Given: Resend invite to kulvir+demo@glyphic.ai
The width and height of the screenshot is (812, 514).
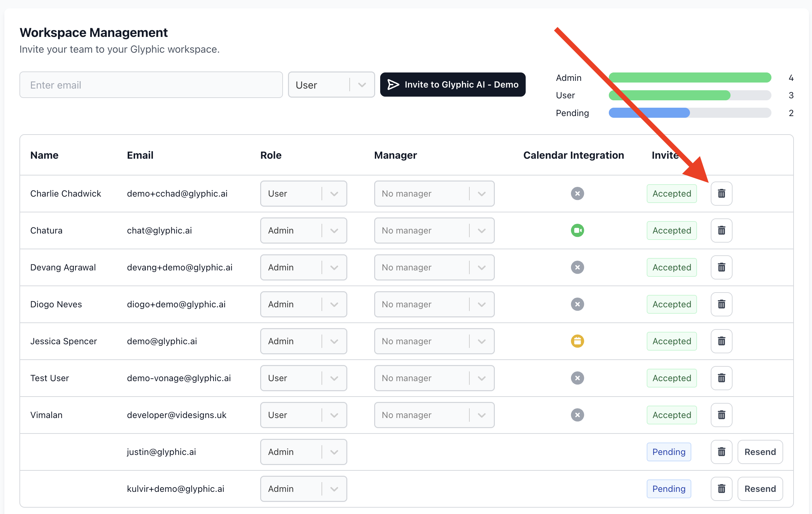Looking at the screenshot, I should tap(760, 489).
